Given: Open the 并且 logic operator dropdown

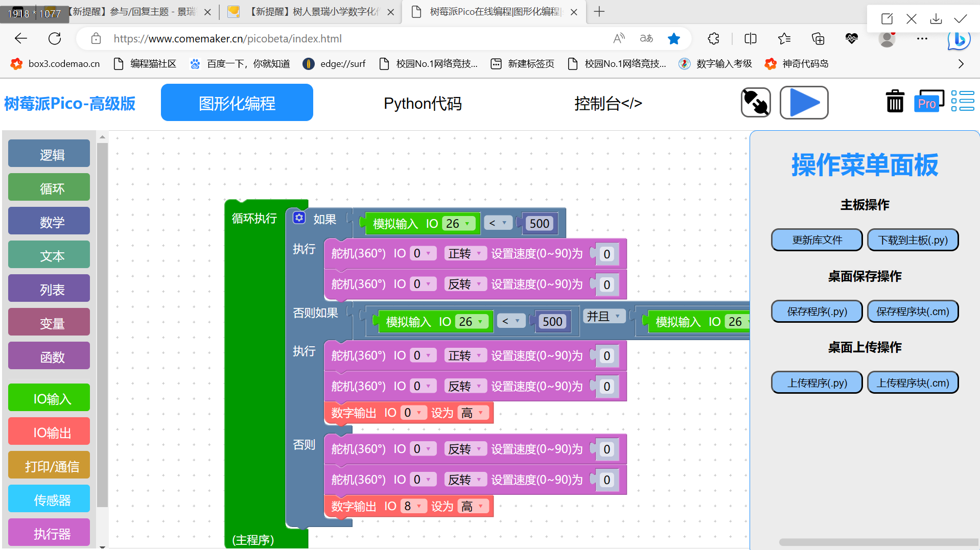Looking at the screenshot, I should pos(604,317).
